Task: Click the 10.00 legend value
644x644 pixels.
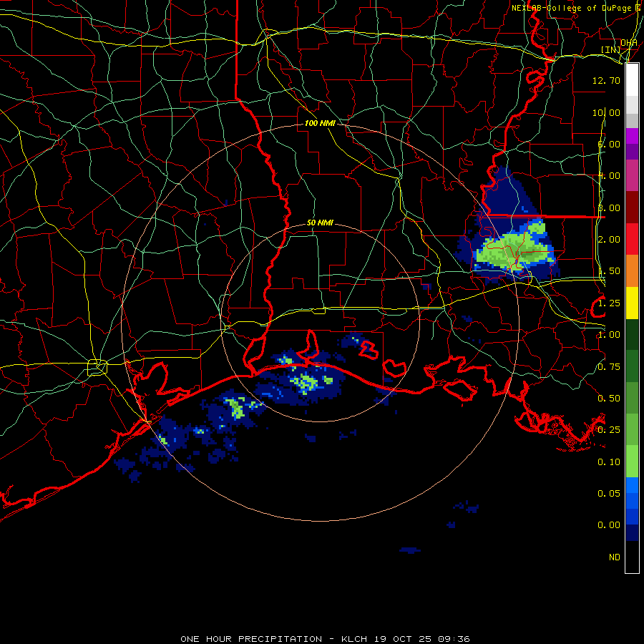Action: click(x=606, y=112)
